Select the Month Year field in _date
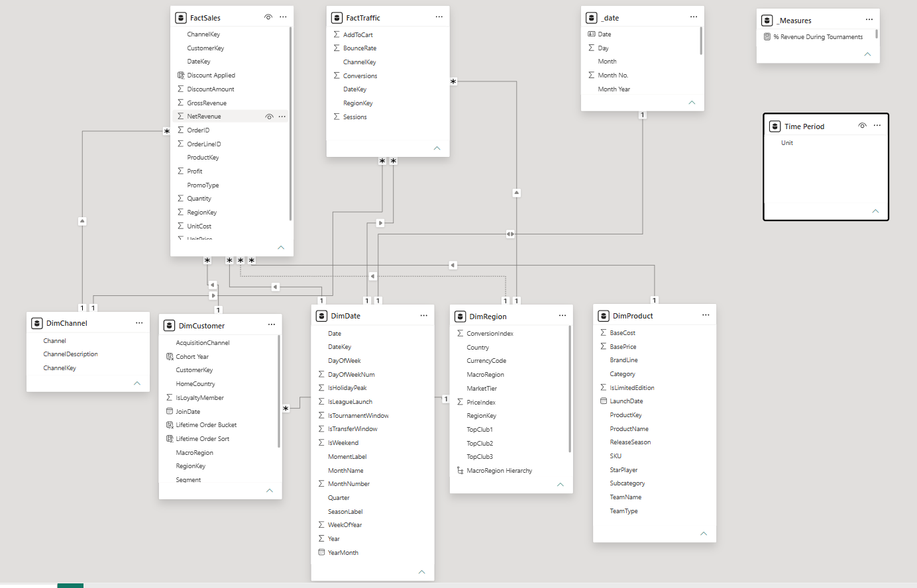The image size is (917, 588). click(614, 89)
